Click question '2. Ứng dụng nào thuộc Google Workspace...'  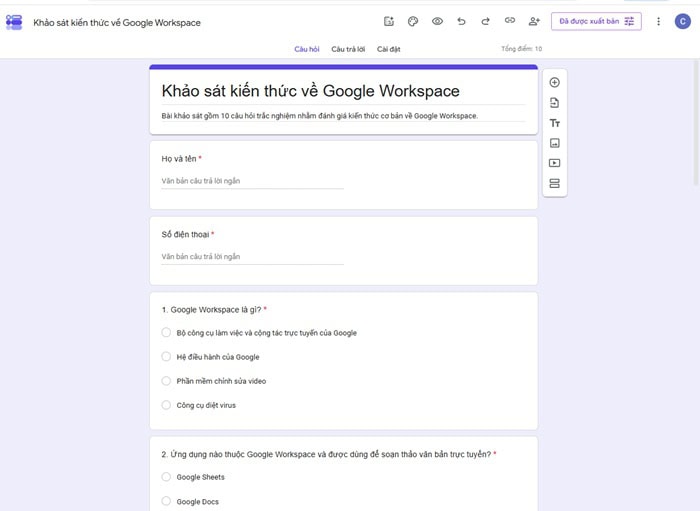pos(326,454)
